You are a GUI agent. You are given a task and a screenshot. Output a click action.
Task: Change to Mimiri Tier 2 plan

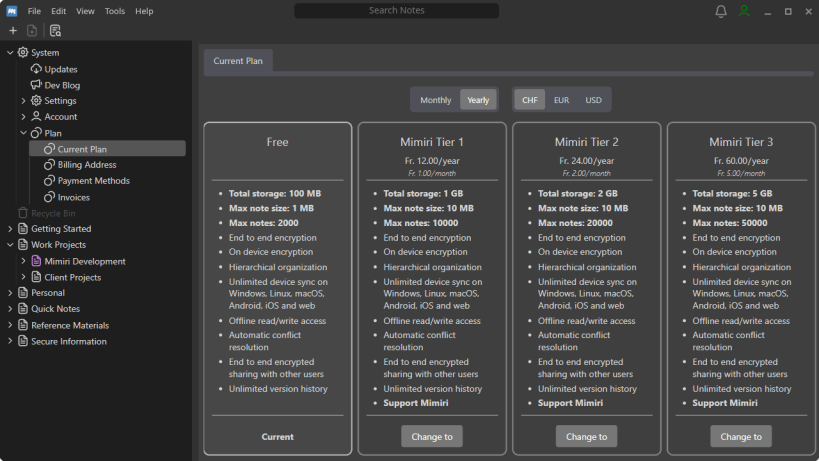pos(587,436)
